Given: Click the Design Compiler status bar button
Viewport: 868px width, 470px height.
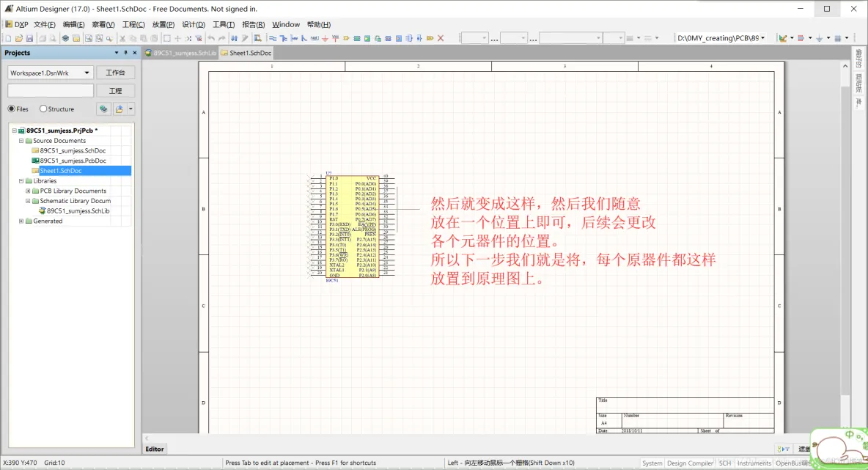Looking at the screenshot, I should (690, 463).
